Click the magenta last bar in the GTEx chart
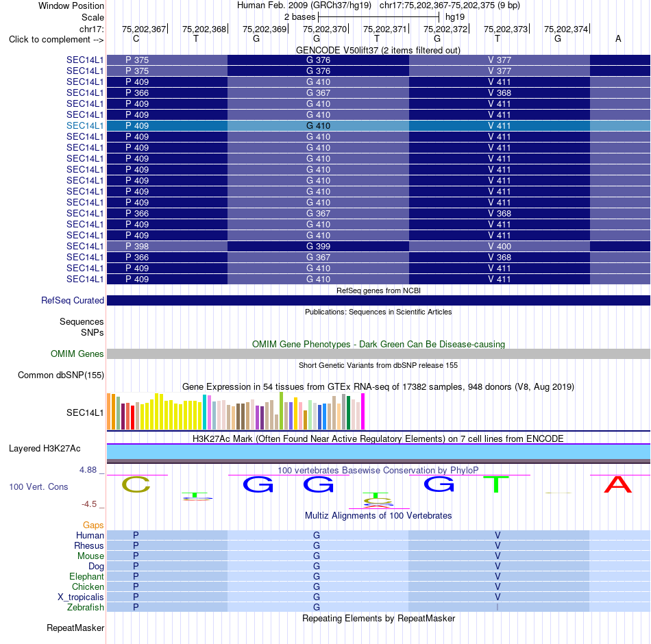 click(x=363, y=411)
